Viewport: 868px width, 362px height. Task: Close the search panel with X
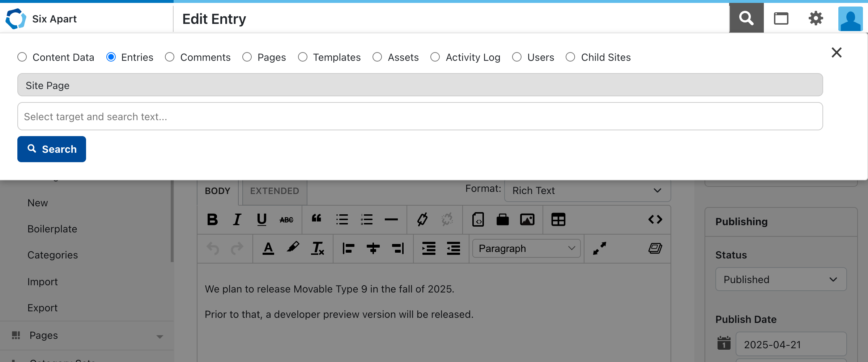click(837, 52)
